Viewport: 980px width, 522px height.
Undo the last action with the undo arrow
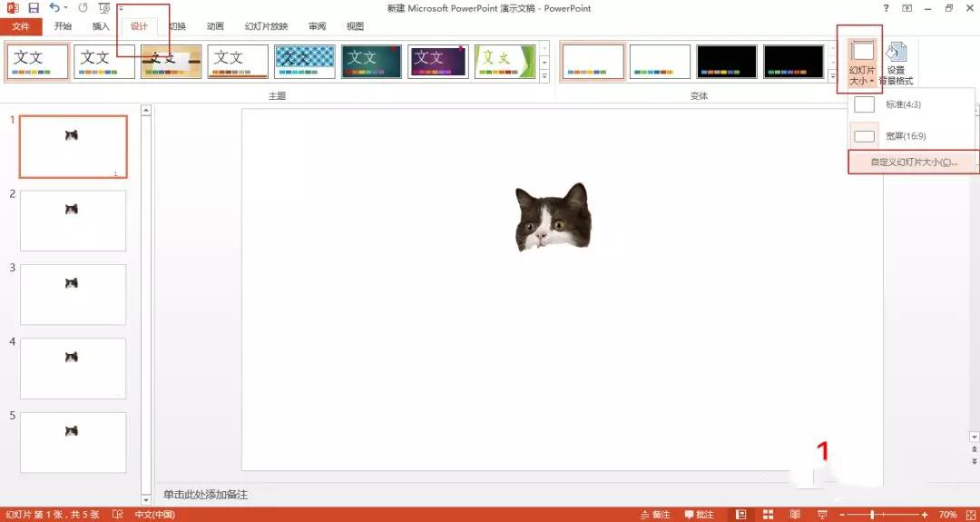click(x=55, y=8)
